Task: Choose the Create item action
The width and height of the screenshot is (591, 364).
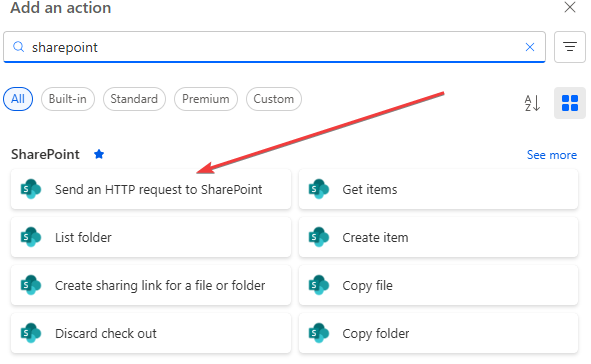Action: (438, 237)
